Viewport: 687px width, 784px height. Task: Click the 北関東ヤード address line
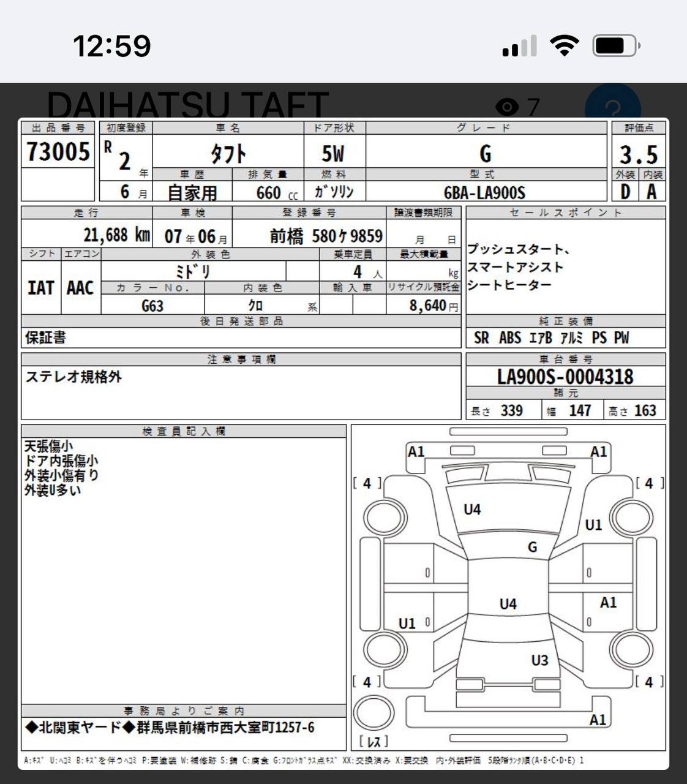coord(170,728)
